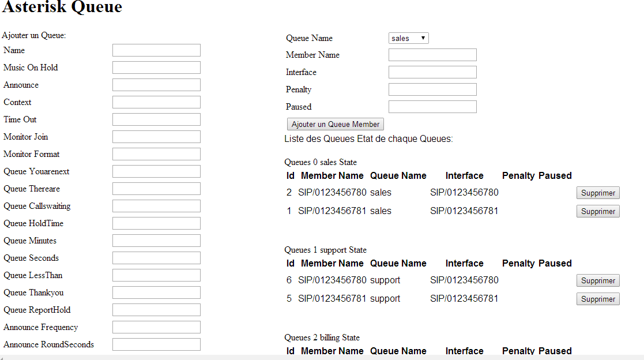This screenshot has height=360, width=644.
Task: Click Supprimer for sales member Id 1
Action: (597, 212)
